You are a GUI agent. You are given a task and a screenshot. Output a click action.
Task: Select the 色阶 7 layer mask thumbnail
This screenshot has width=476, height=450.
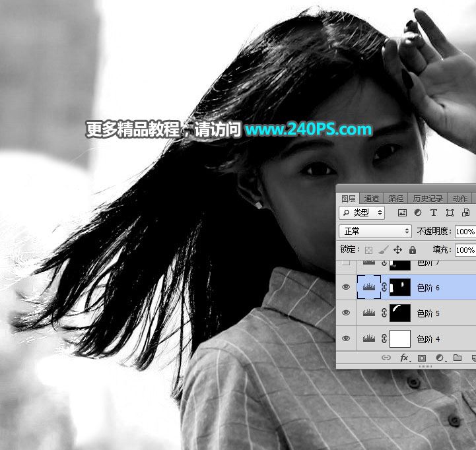[400, 265]
